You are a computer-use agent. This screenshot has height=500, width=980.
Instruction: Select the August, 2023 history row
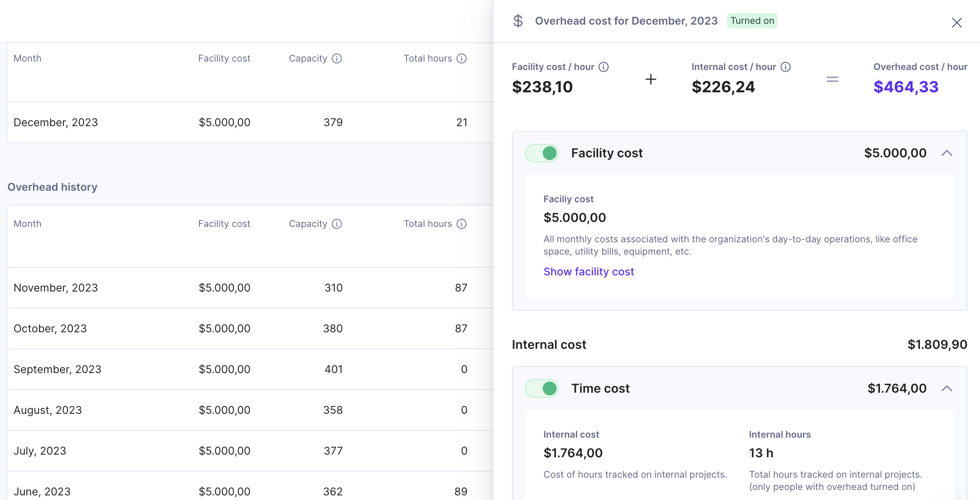click(250, 410)
